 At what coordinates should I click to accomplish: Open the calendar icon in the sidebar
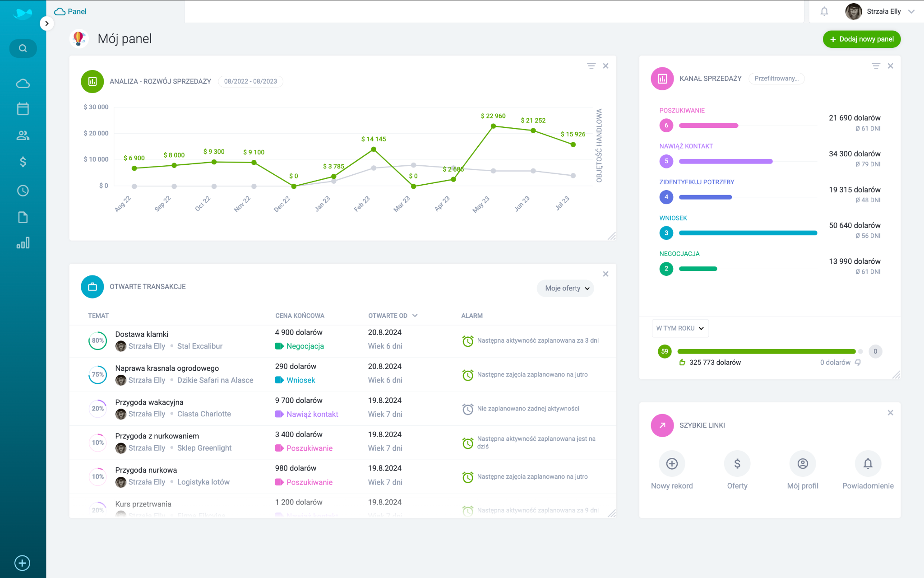tap(22, 108)
